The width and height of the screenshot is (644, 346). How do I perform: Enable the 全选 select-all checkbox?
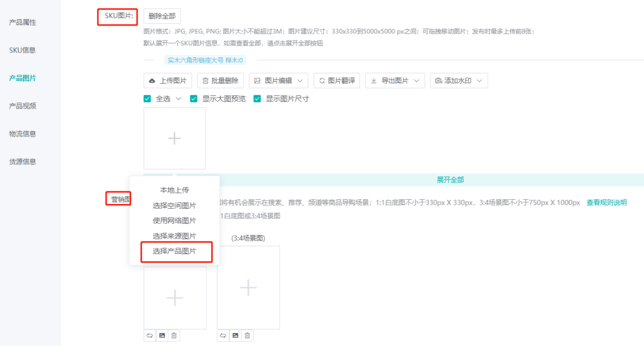pyautogui.click(x=147, y=98)
